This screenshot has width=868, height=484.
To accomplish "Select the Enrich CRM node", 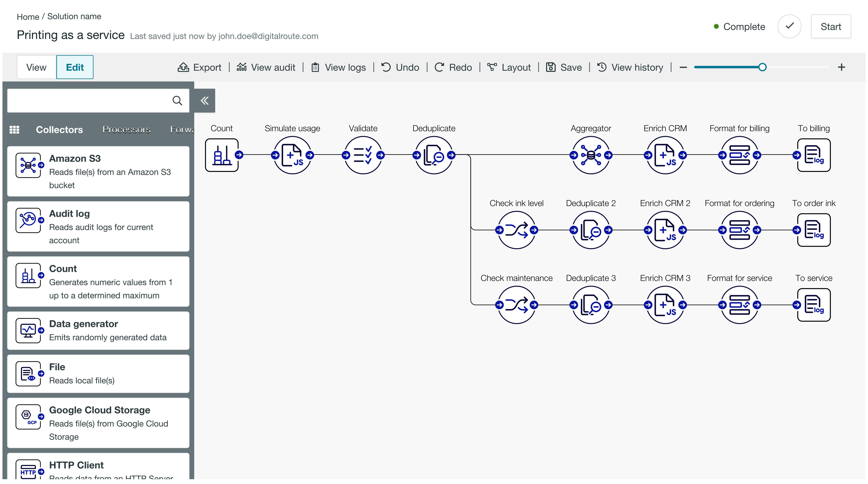I will 665,155.
